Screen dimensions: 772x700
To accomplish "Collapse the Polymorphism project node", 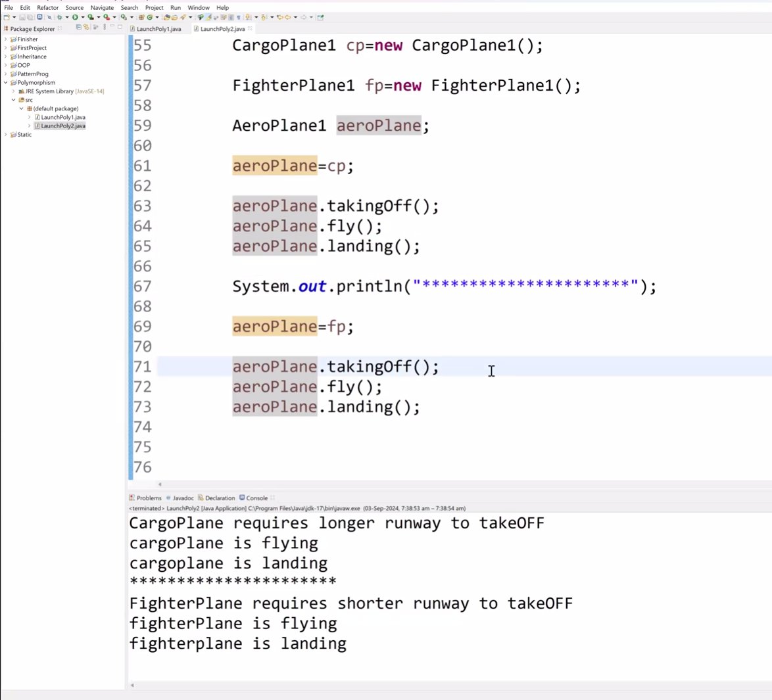I will pyautogui.click(x=5, y=82).
